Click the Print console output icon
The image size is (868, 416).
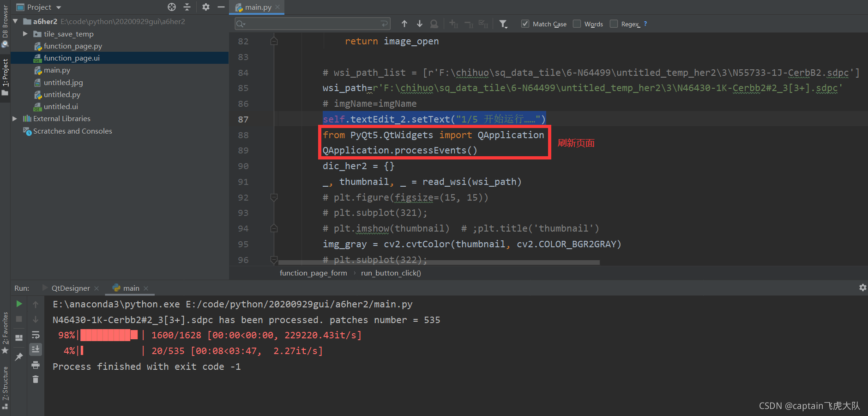pos(36,365)
